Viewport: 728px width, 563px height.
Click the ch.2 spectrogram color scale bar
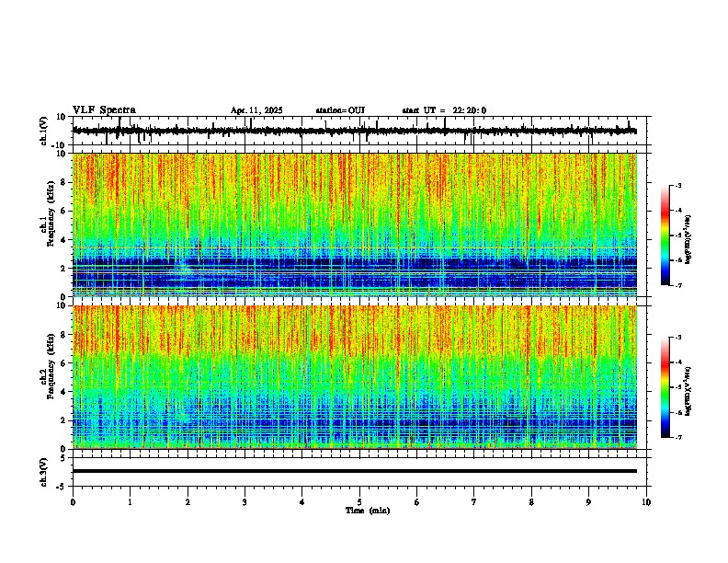665,387
